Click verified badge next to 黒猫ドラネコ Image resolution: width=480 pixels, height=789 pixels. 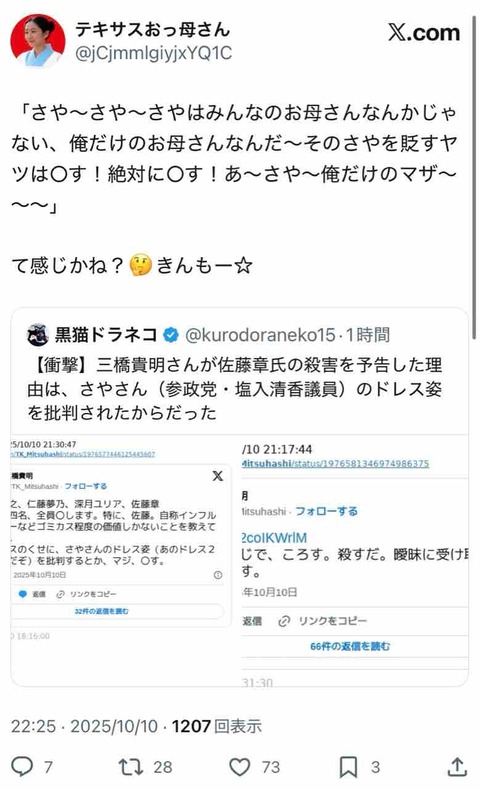point(171,335)
